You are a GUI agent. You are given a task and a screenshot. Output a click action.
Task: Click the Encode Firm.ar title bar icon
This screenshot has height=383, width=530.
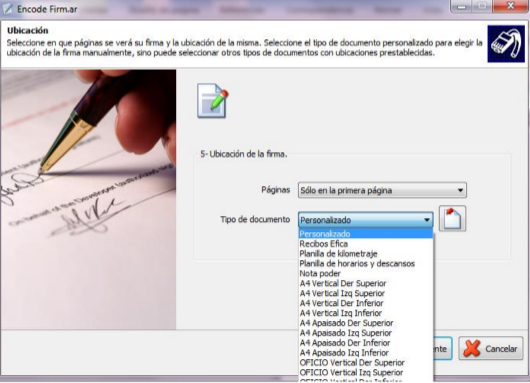pos(7,9)
